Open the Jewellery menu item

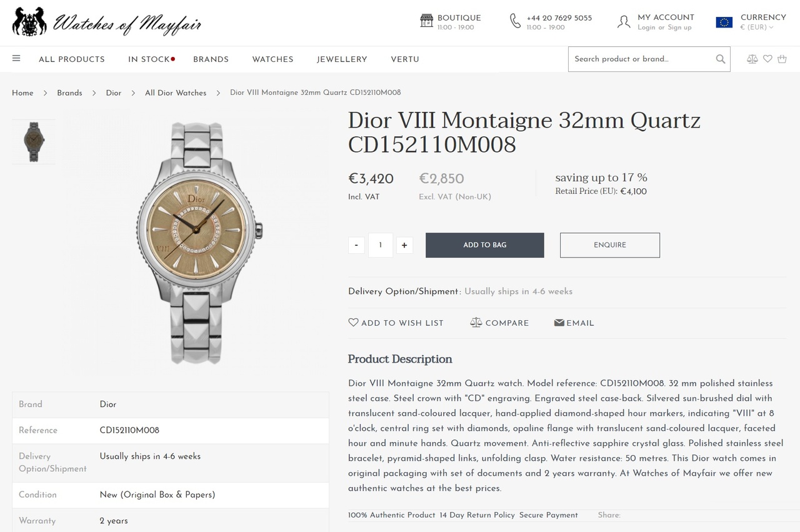(x=342, y=59)
